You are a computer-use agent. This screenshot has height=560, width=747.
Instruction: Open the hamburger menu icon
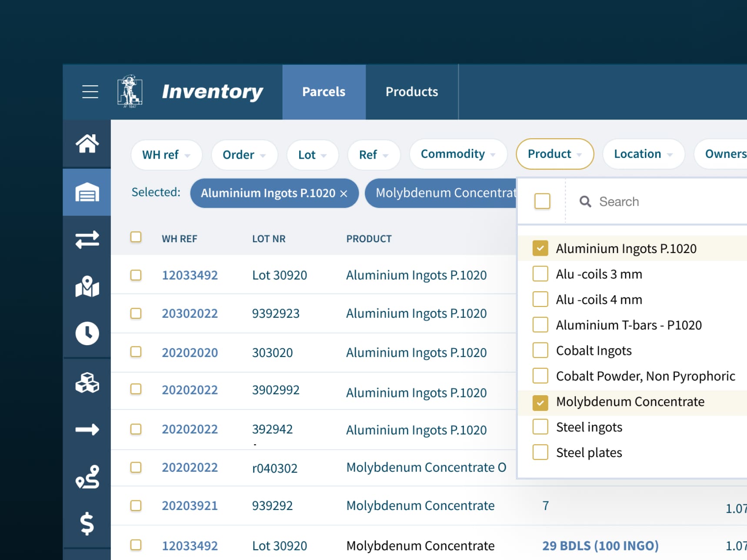(90, 92)
